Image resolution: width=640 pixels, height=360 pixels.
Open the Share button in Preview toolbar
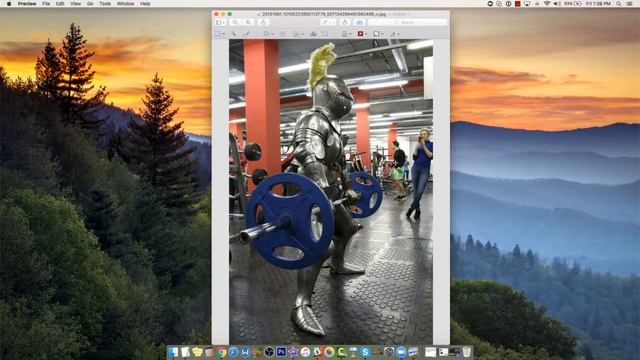point(263,22)
